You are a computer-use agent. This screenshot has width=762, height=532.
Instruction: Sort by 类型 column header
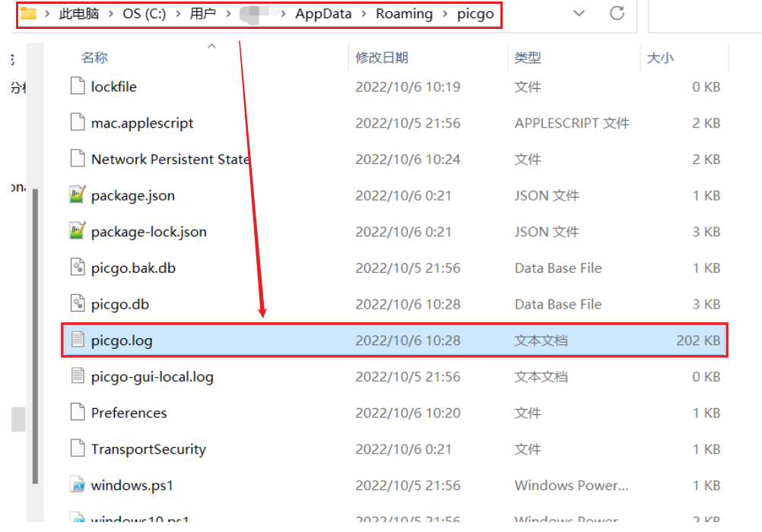528,58
